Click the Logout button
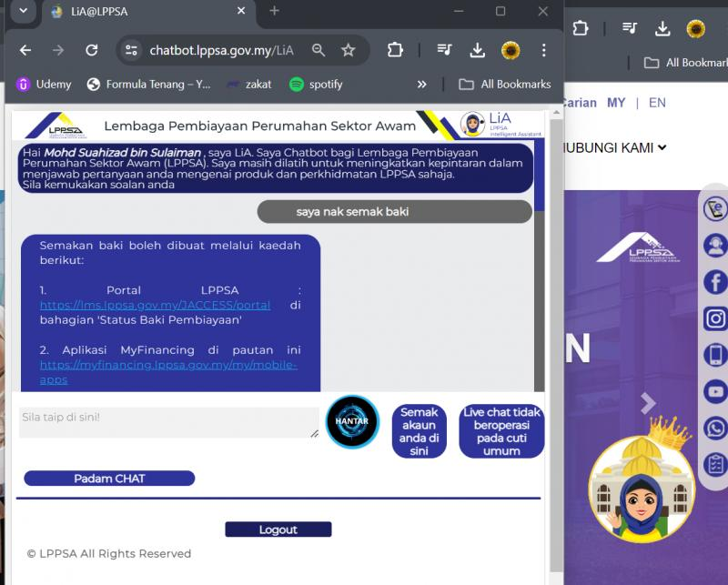This screenshot has height=585, width=728. [x=278, y=530]
